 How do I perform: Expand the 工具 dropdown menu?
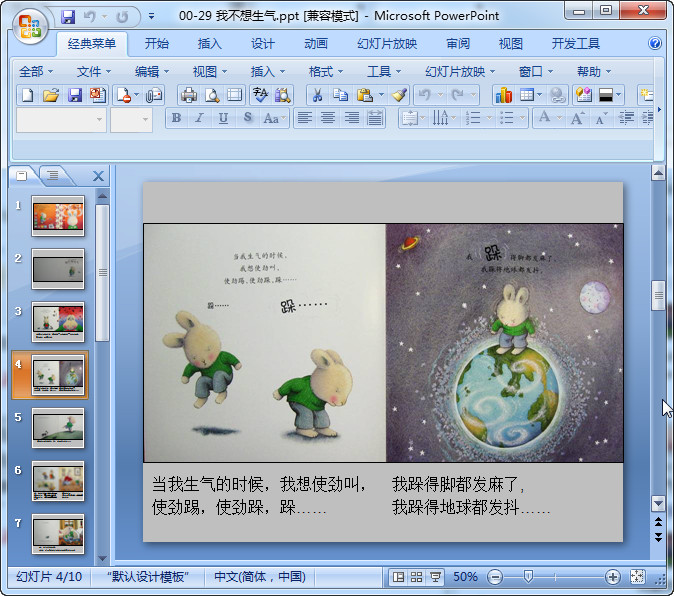click(384, 71)
